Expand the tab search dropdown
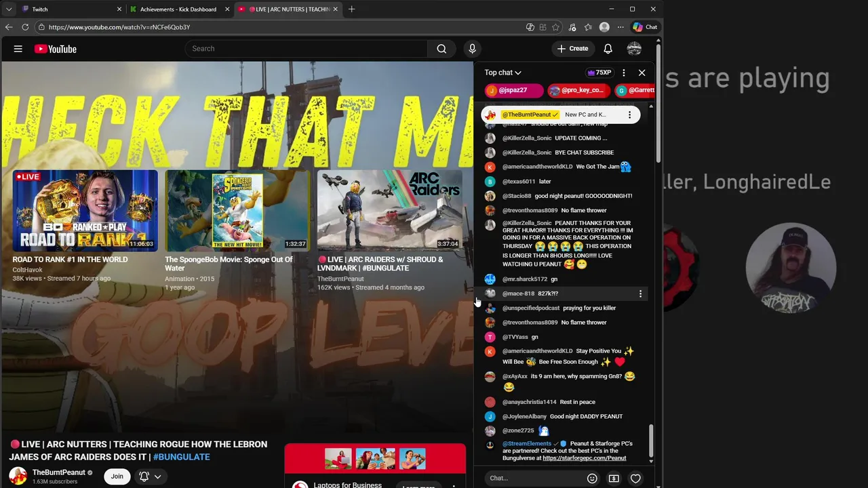This screenshot has height=488, width=868. (x=9, y=9)
